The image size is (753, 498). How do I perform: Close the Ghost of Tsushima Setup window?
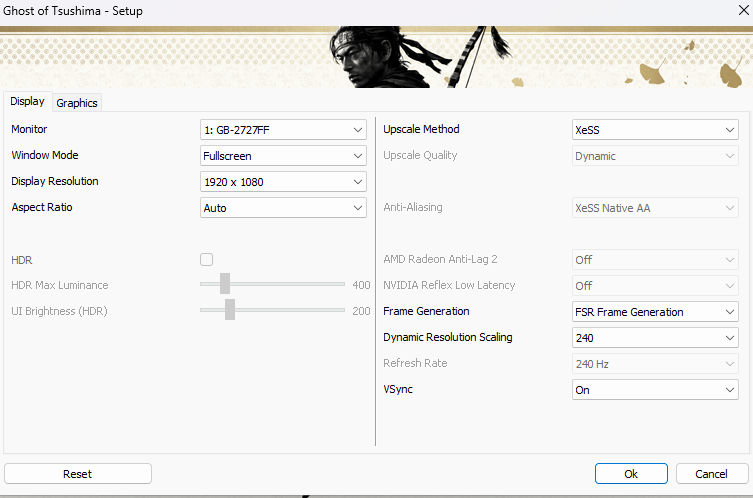coord(743,10)
